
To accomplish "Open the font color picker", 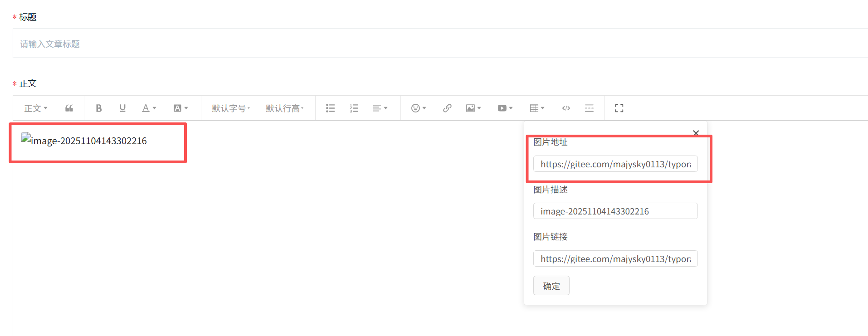I will [149, 108].
